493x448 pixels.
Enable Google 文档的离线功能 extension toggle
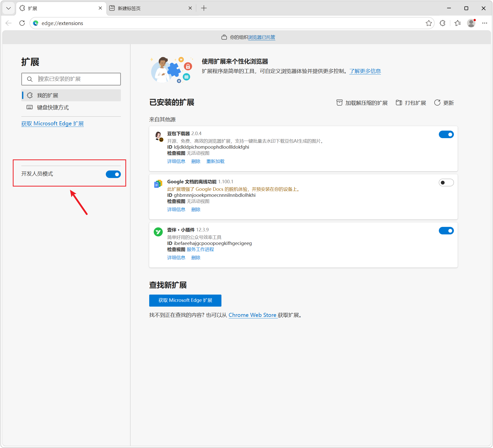446,183
